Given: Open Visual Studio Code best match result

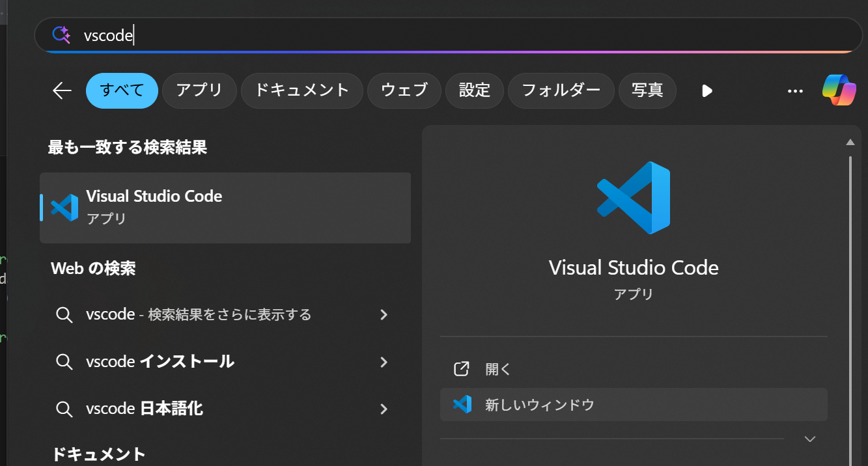Looking at the screenshot, I should coord(225,208).
